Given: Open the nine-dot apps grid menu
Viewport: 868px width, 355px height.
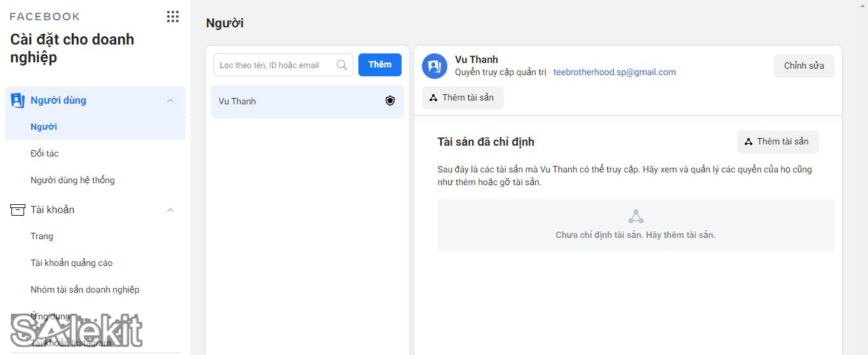Looking at the screenshot, I should pos(172,17).
